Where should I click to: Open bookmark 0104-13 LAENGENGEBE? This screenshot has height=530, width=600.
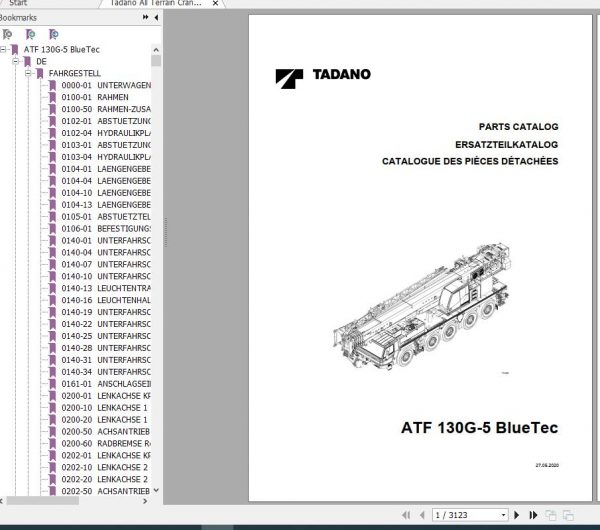pyautogui.click(x=106, y=205)
